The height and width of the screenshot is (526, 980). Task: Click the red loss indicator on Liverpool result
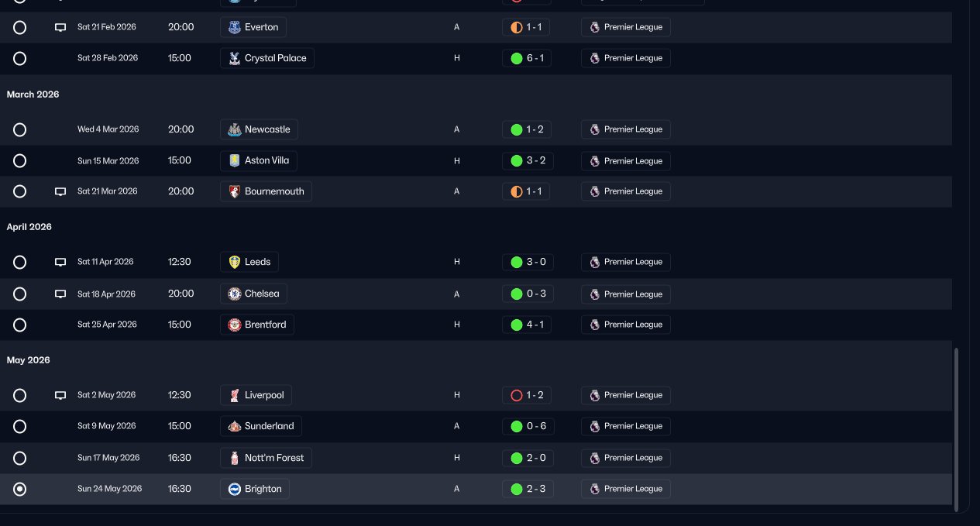click(517, 395)
